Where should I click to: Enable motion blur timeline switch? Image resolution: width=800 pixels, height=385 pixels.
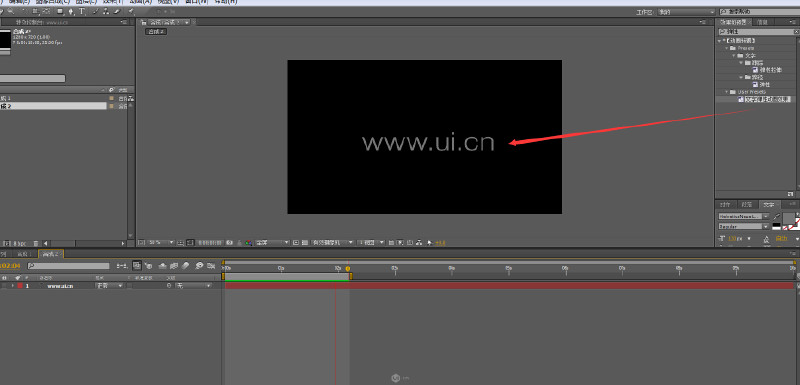pyautogui.click(x=185, y=266)
